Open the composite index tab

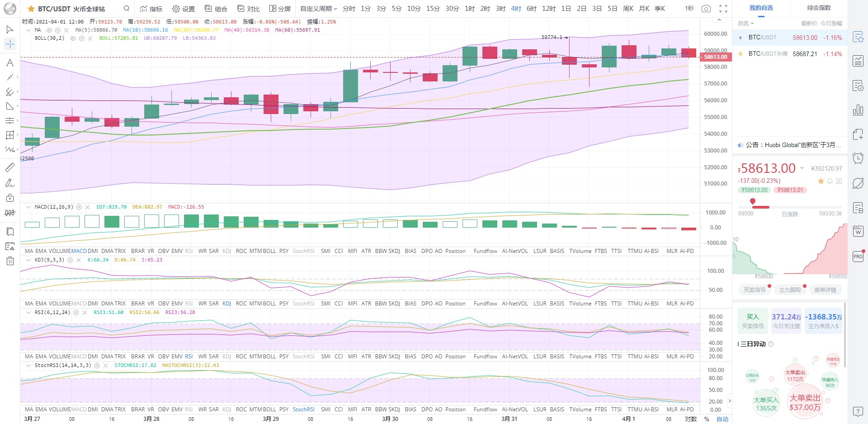tap(819, 8)
